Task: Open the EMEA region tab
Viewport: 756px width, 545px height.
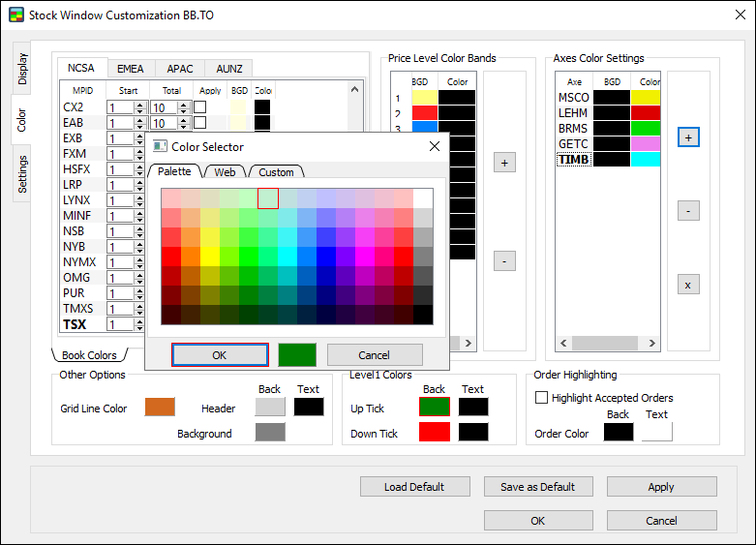Action: pyautogui.click(x=131, y=69)
